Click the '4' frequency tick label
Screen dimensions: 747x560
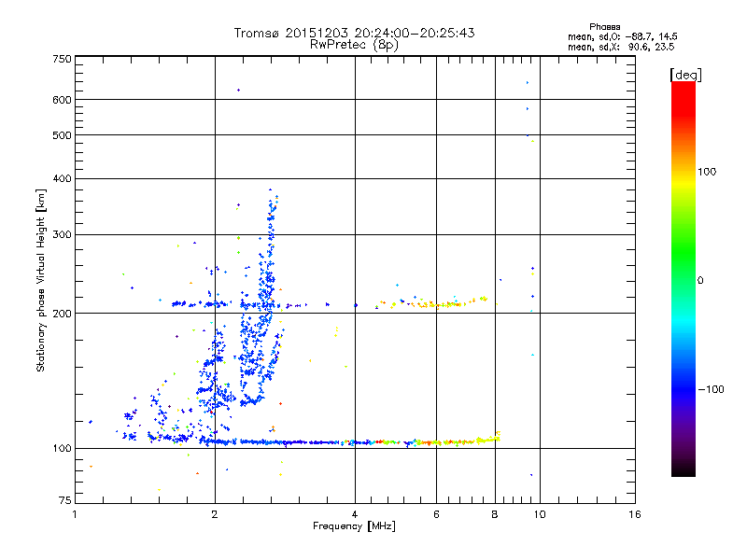[x=355, y=514]
